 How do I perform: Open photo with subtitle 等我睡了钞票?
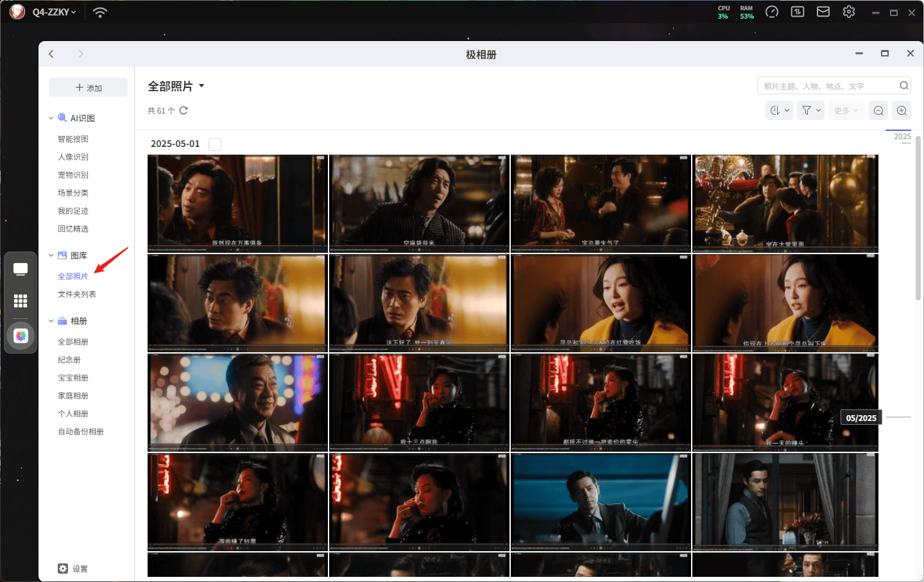coord(237,502)
